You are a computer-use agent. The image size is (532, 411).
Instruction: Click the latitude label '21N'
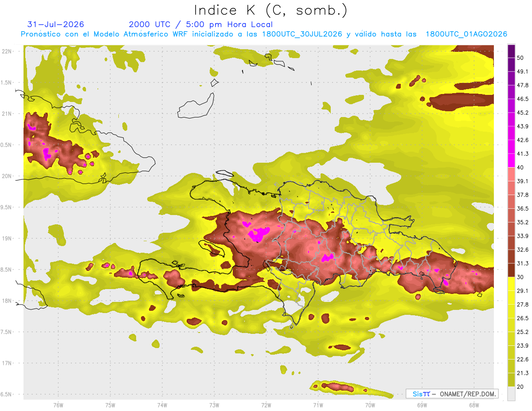click(7, 114)
